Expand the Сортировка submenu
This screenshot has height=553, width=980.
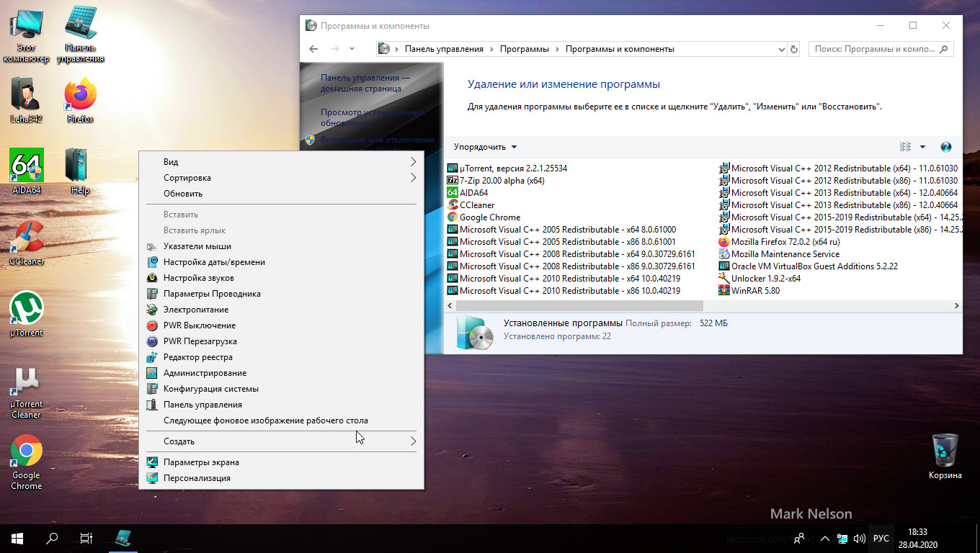(413, 178)
